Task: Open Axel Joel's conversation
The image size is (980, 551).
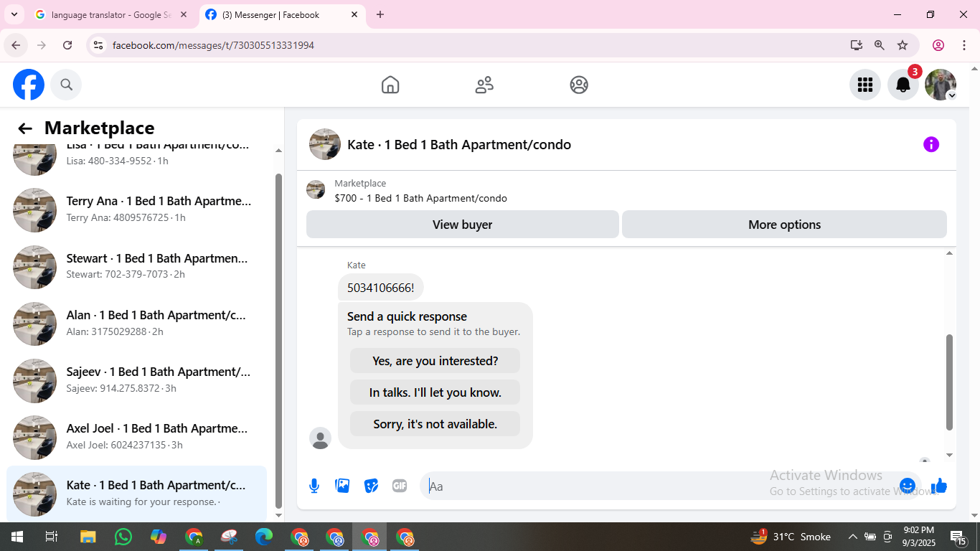Action: coord(136,436)
